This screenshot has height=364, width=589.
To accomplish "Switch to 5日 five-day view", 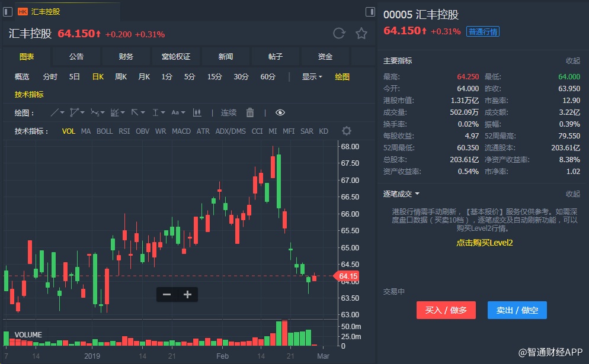I will pyautogui.click(x=75, y=77).
